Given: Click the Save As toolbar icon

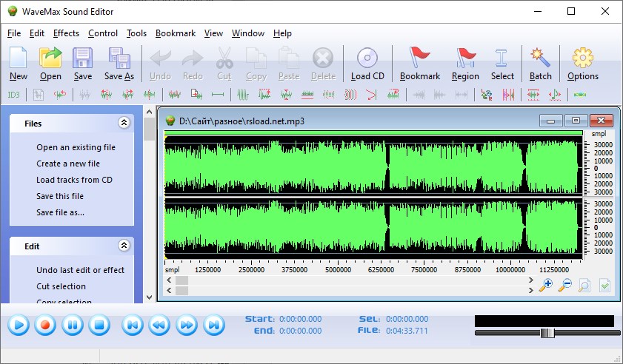Looking at the screenshot, I should (x=119, y=58).
